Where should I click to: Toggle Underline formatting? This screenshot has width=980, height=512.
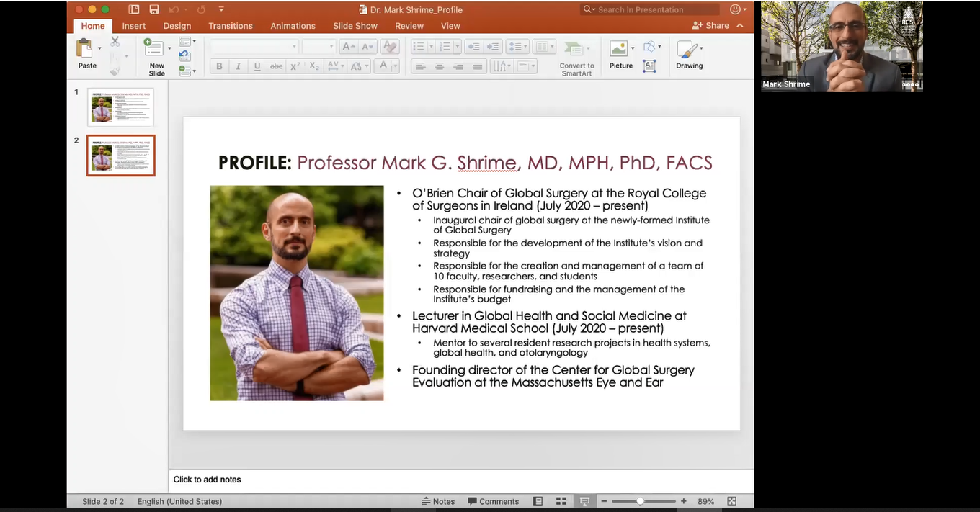coord(257,66)
